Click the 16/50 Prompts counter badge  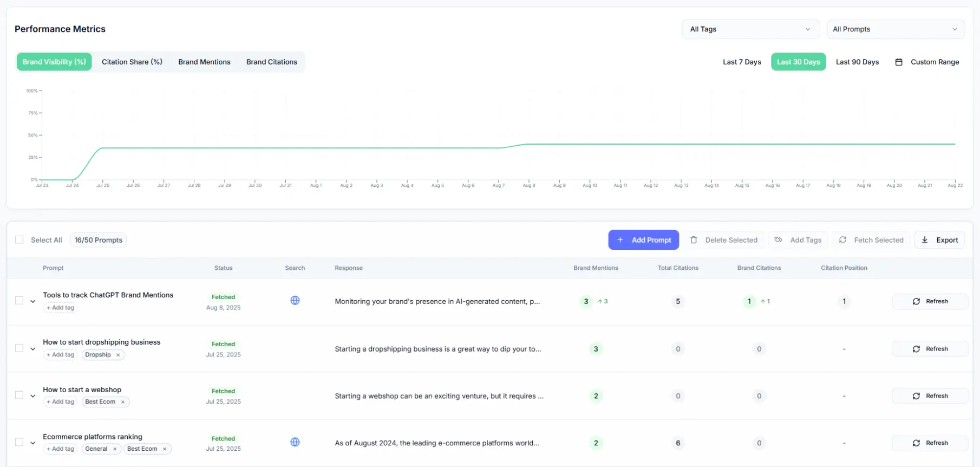click(x=99, y=240)
